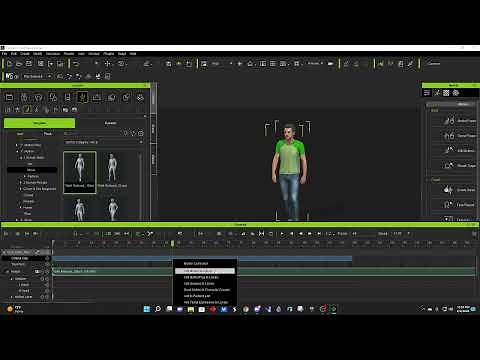
Task: Open the Project category in Content panel
Action: point(9,97)
